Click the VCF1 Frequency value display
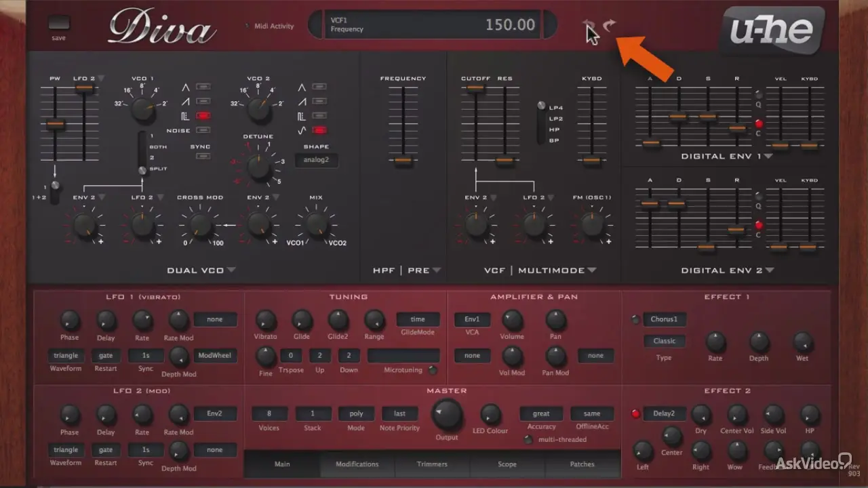 (x=433, y=25)
